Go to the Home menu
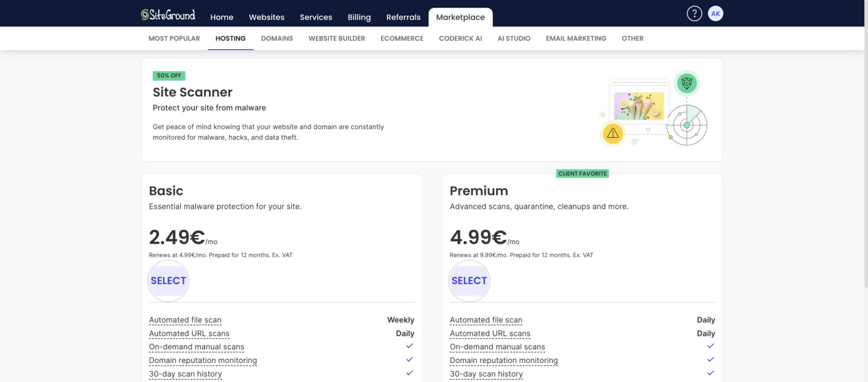Screen dimensions: 868x382 (221, 17)
